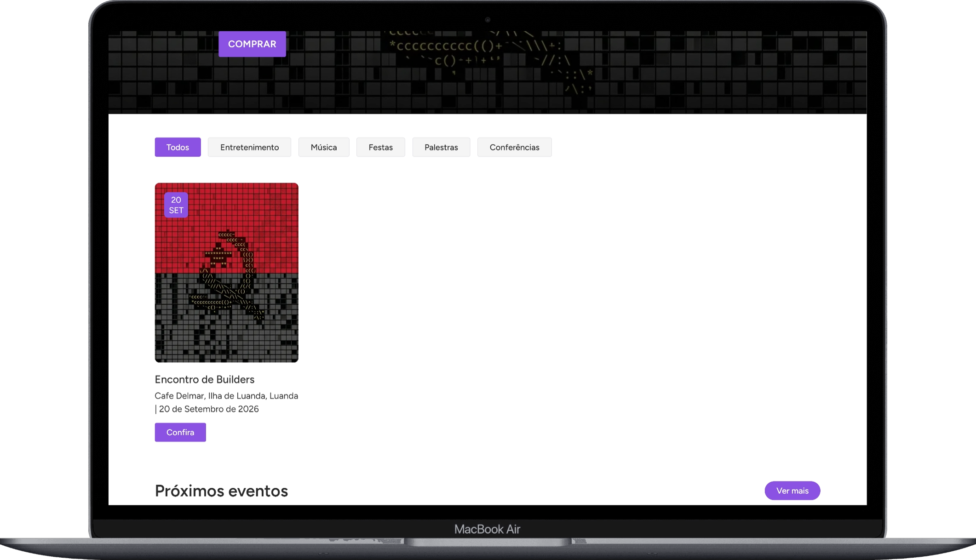Open the Encontro de Builders event image

tap(226, 273)
